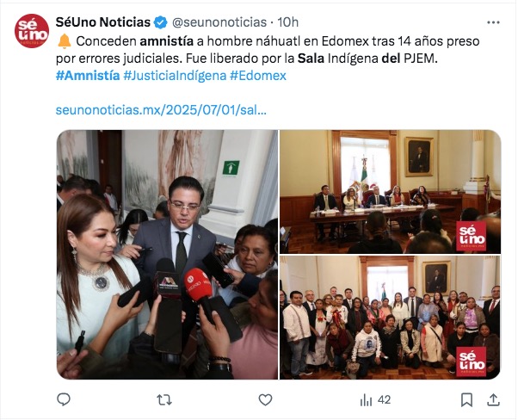Open the panel table meeting photo

(391, 192)
